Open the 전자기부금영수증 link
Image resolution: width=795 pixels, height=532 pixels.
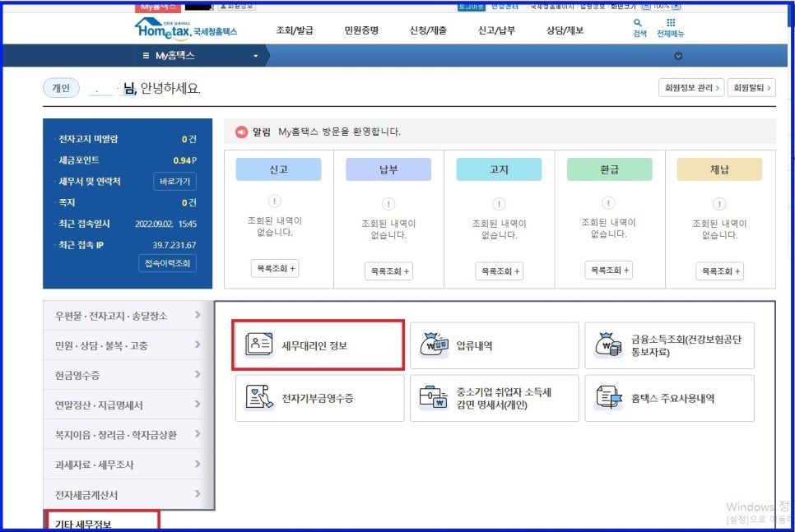click(320, 398)
